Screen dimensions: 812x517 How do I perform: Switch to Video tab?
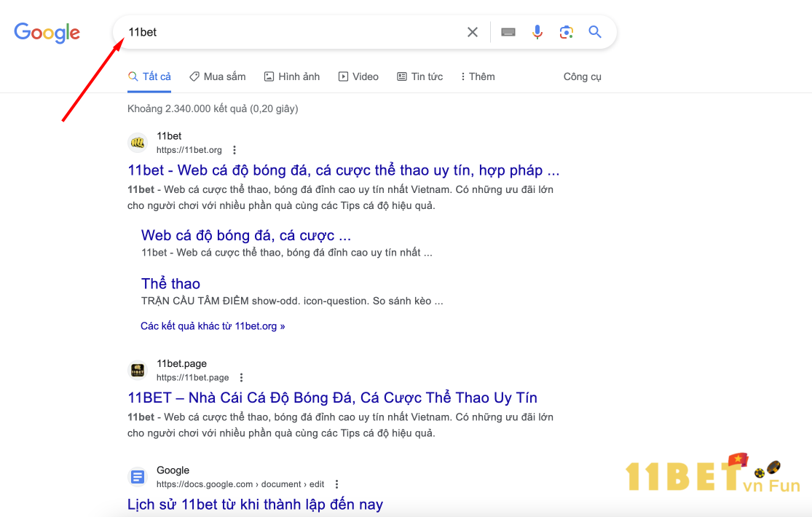[358, 76]
